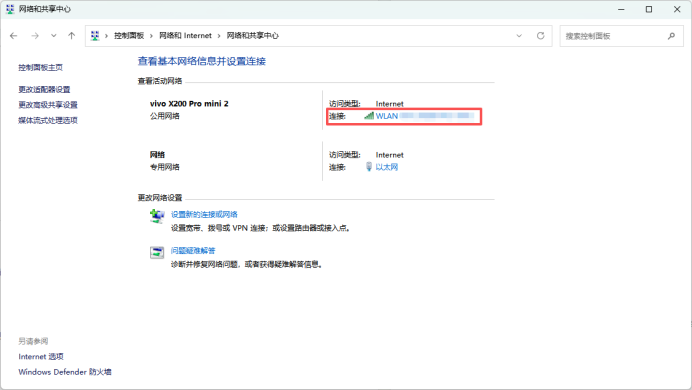Close the 网络和共享中心 window
Screen dimensions: 692x390
[x=677, y=9]
